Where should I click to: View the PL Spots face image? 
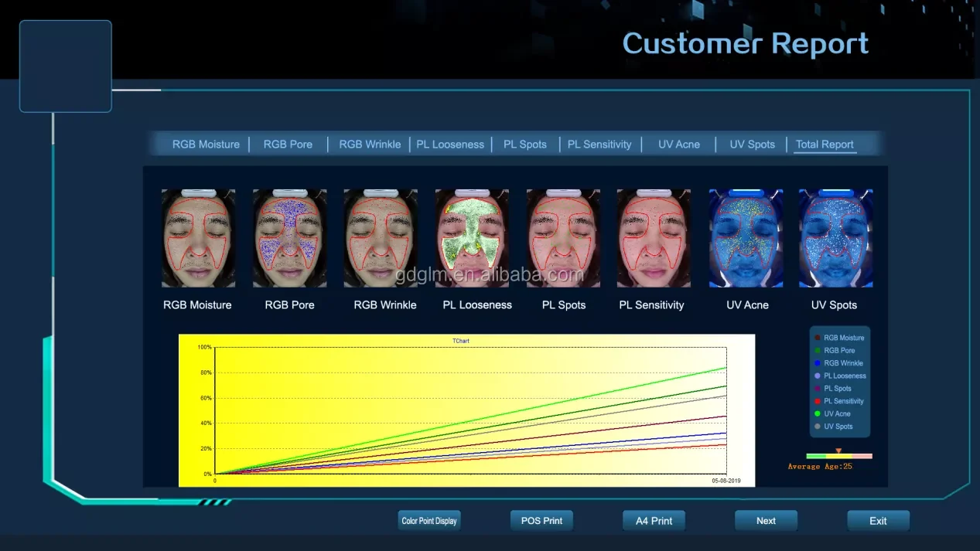coord(563,237)
